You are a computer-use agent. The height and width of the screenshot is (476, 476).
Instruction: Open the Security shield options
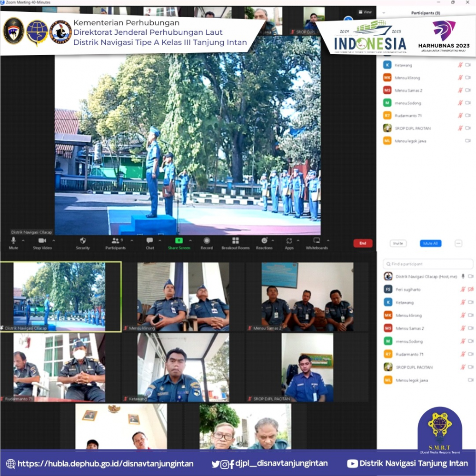[x=82, y=241]
